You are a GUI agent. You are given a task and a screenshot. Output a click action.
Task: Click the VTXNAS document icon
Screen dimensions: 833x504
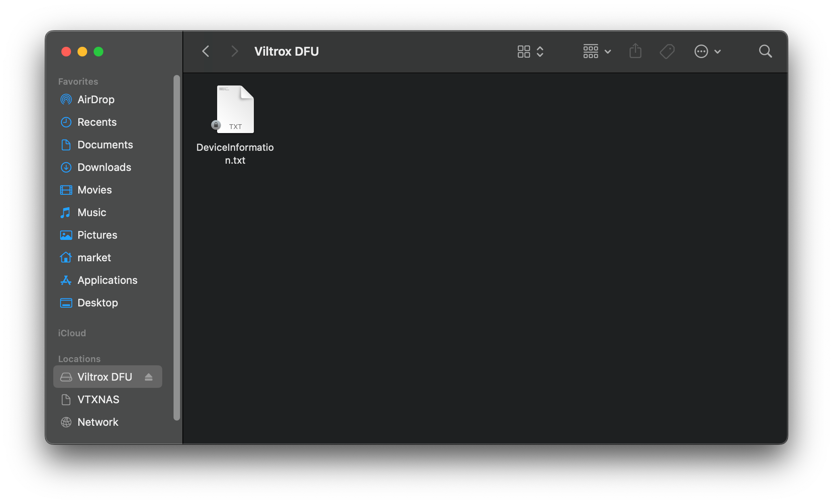pyautogui.click(x=66, y=400)
